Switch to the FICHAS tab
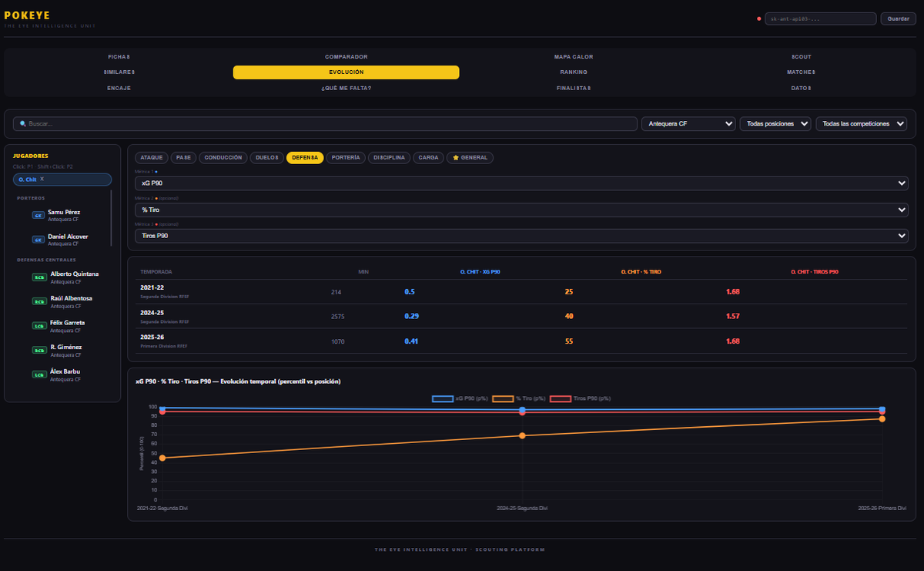Image resolution: width=924 pixels, height=571 pixels. tap(119, 57)
